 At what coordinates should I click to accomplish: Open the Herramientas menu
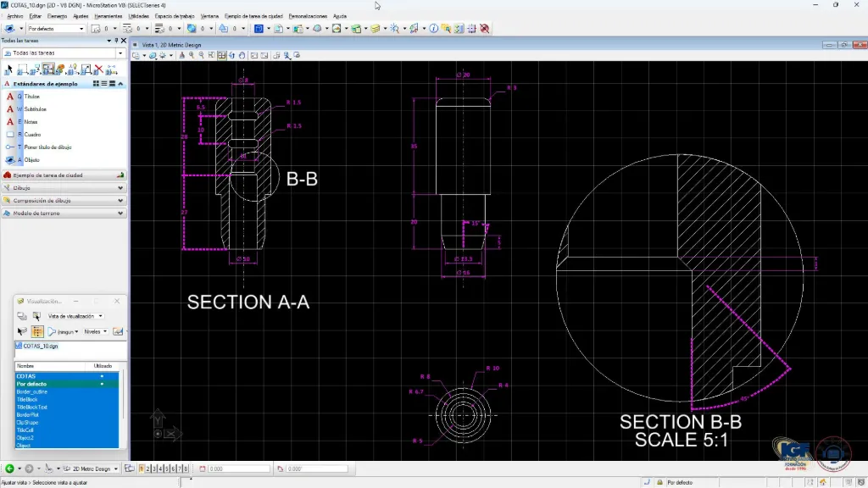point(108,16)
